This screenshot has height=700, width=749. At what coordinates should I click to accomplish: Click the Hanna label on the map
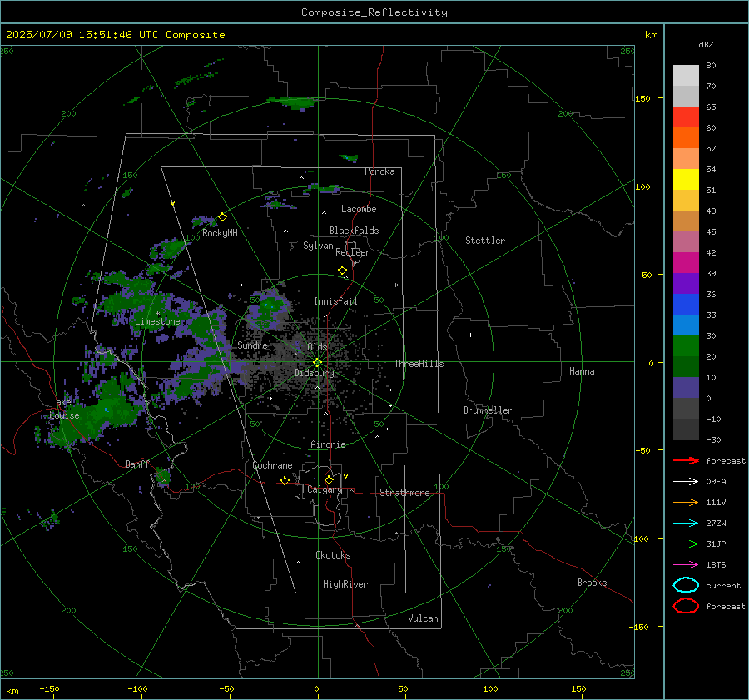pyautogui.click(x=582, y=371)
